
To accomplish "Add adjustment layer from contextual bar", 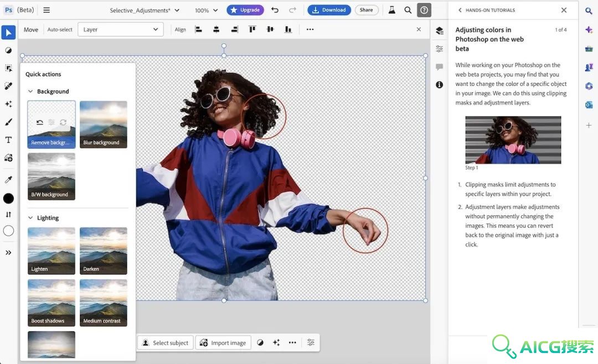I will click(260, 342).
